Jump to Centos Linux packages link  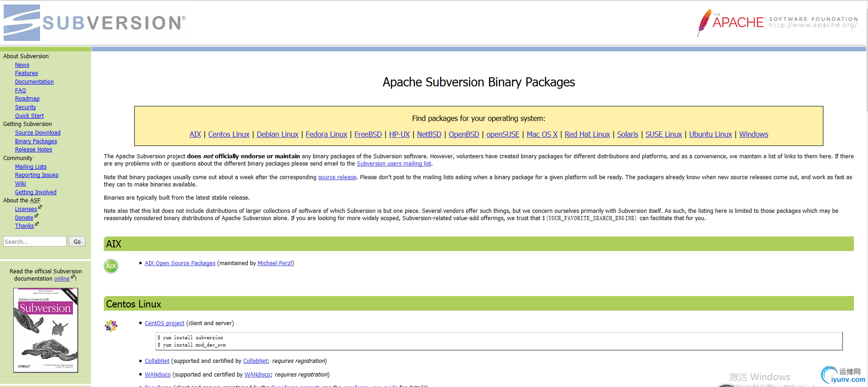pyautogui.click(x=229, y=135)
